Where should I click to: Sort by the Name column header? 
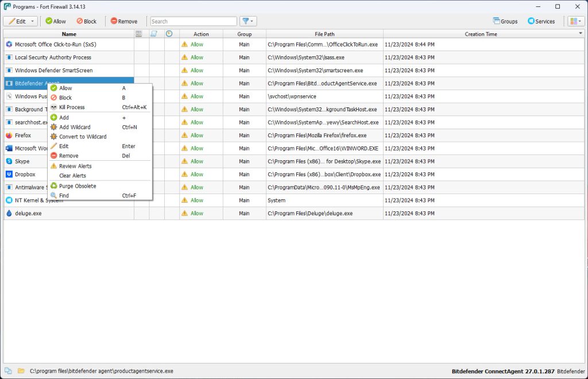click(69, 34)
